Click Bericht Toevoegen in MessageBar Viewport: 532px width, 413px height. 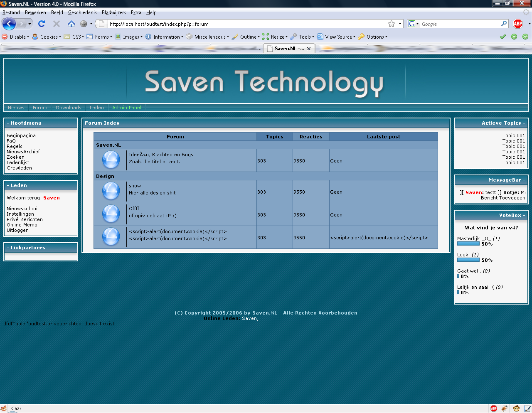pyautogui.click(x=503, y=198)
